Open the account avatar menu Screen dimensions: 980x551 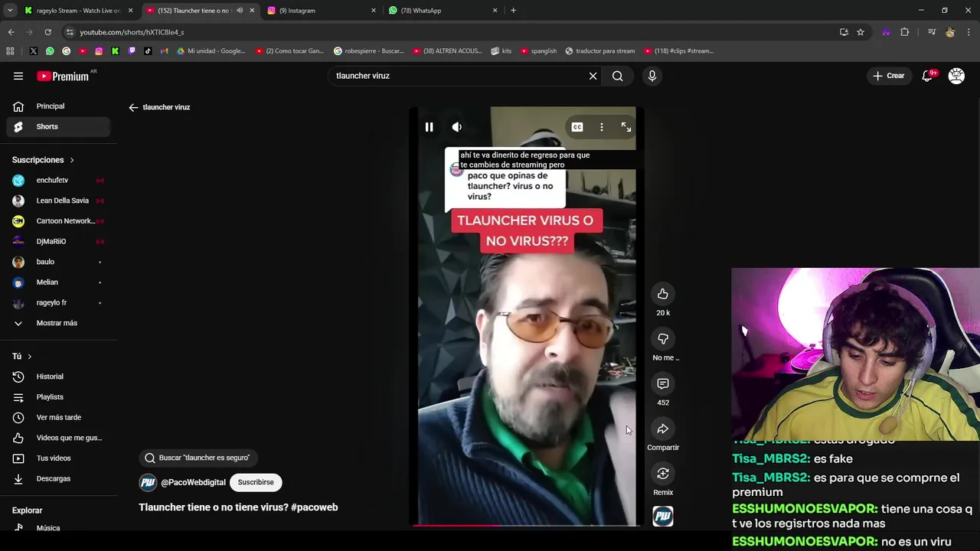tap(956, 76)
